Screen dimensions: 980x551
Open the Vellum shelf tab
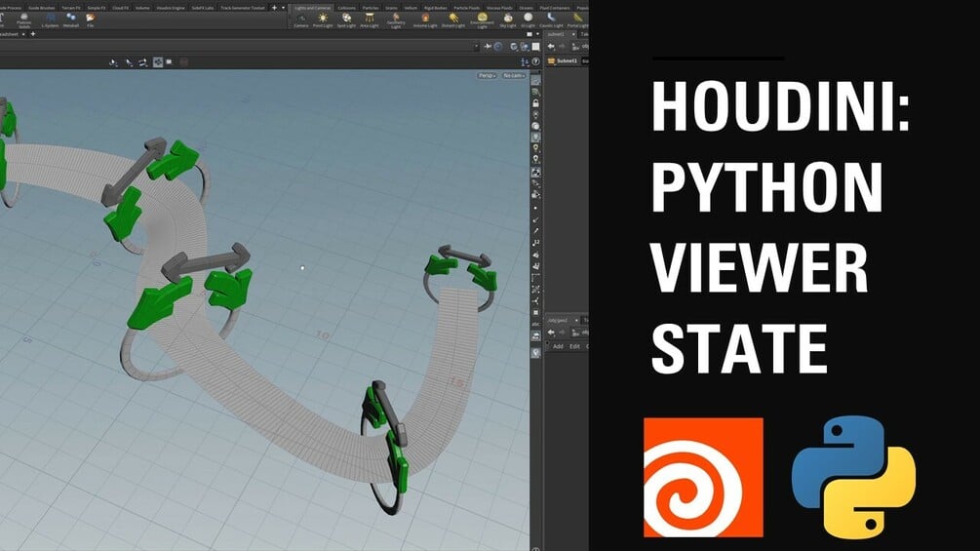[411, 8]
